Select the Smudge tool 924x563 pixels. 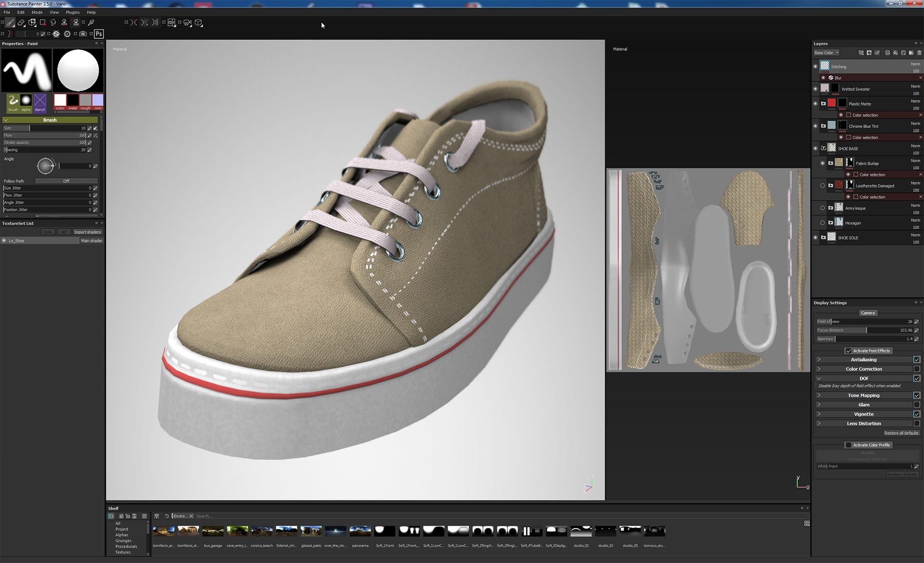(x=53, y=22)
